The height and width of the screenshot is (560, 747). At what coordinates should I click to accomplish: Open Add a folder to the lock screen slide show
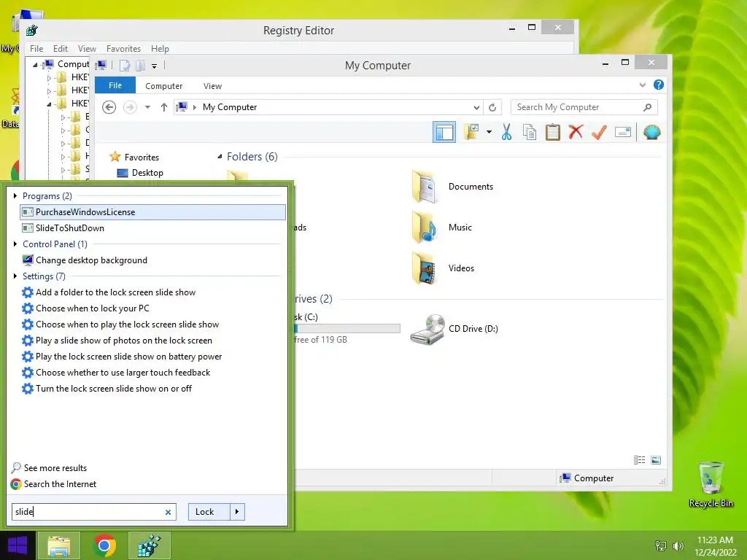point(153,292)
